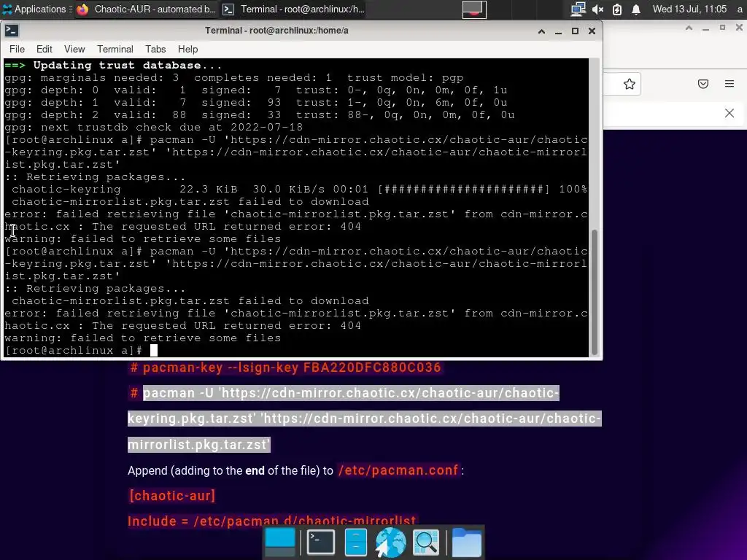
Task: Open the Firefox Pocket save icon
Action: click(703, 85)
